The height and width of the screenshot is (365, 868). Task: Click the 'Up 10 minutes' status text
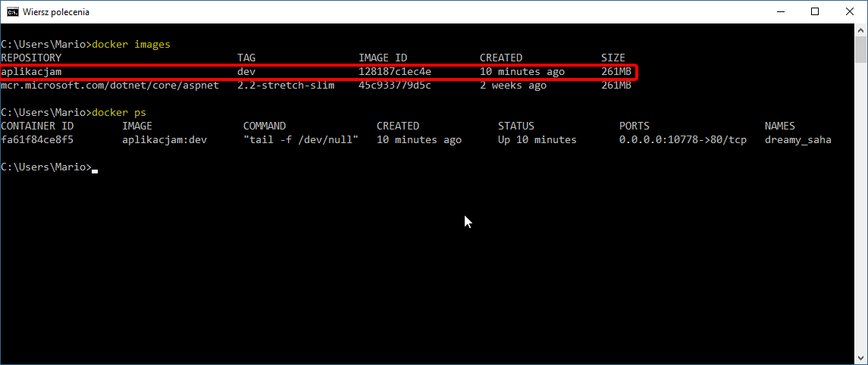pos(537,140)
